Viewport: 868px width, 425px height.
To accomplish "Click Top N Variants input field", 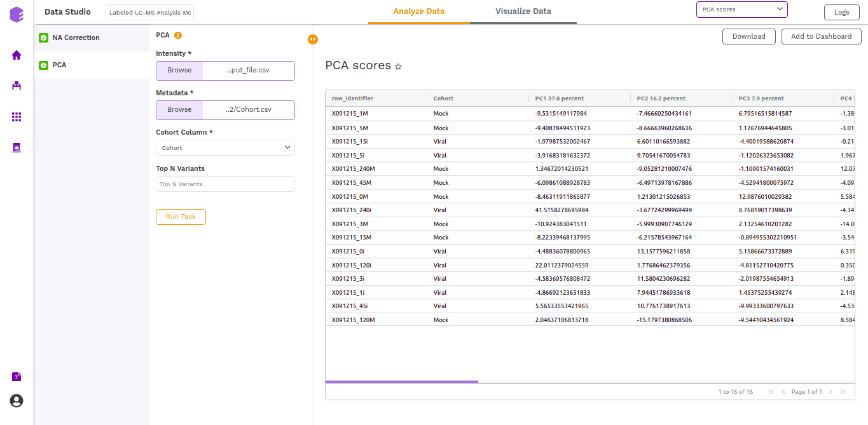I will coord(225,184).
